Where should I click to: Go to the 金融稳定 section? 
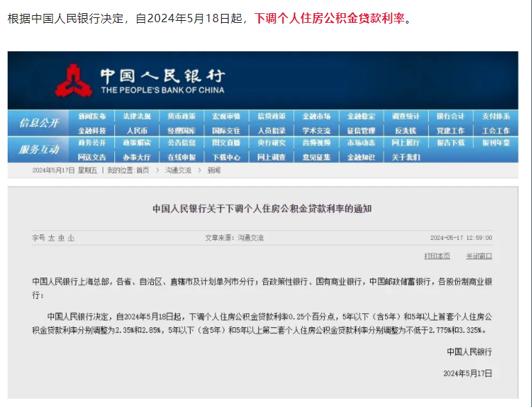coord(361,116)
